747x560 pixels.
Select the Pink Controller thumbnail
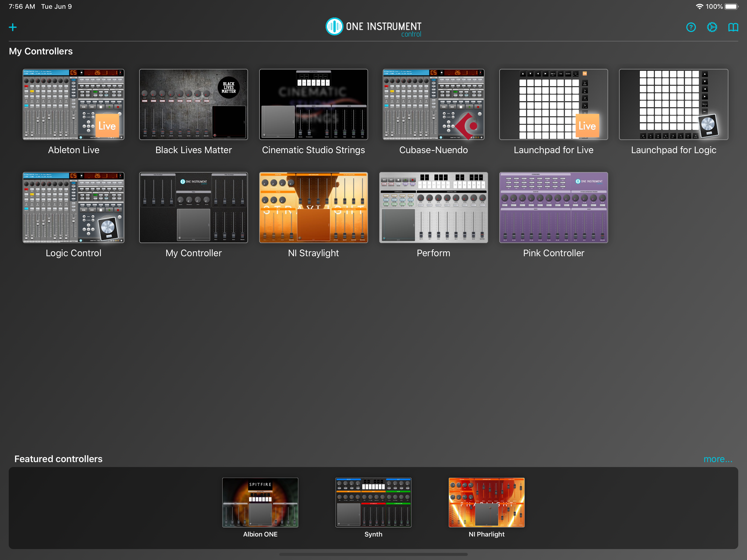click(553, 207)
